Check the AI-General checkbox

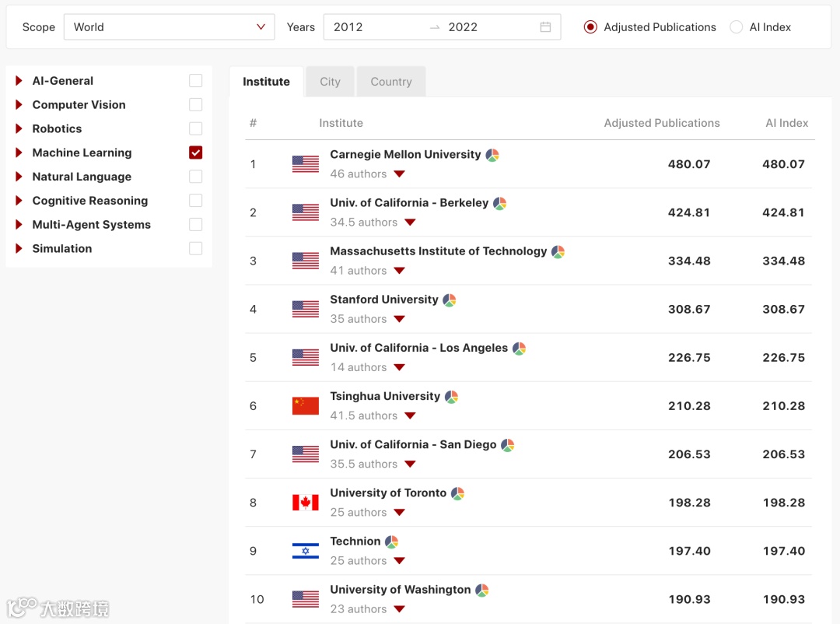(195, 80)
